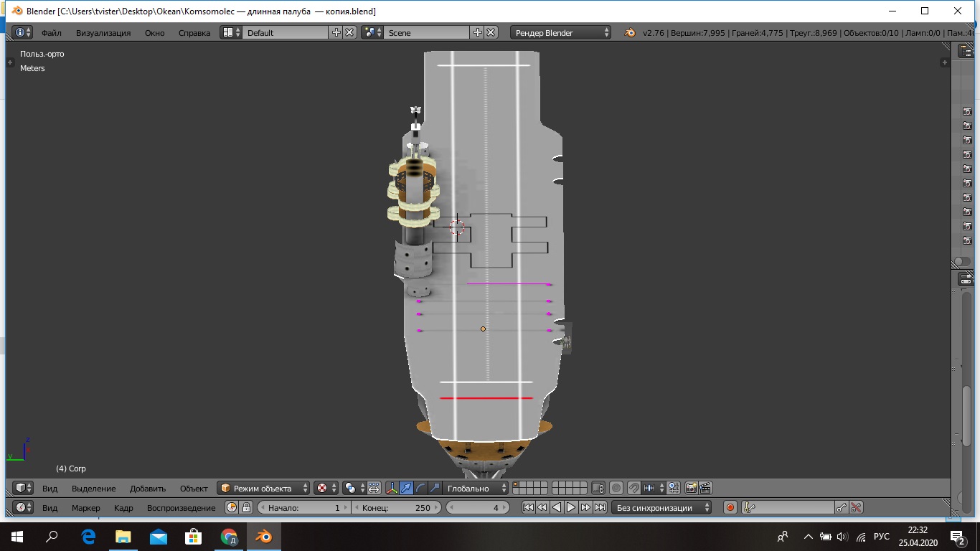Click Маркер in the timeline header

pyautogui.click(x=86, y=507)
